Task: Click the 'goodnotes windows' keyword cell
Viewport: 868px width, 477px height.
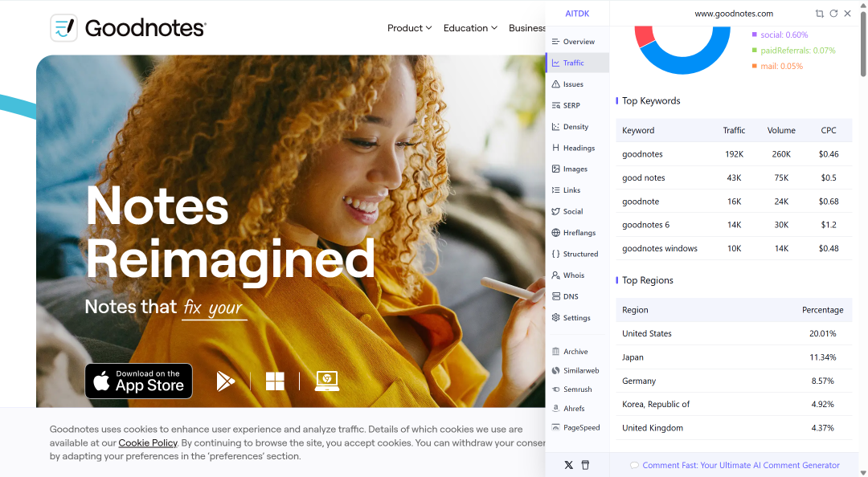Action: [659, 248]
